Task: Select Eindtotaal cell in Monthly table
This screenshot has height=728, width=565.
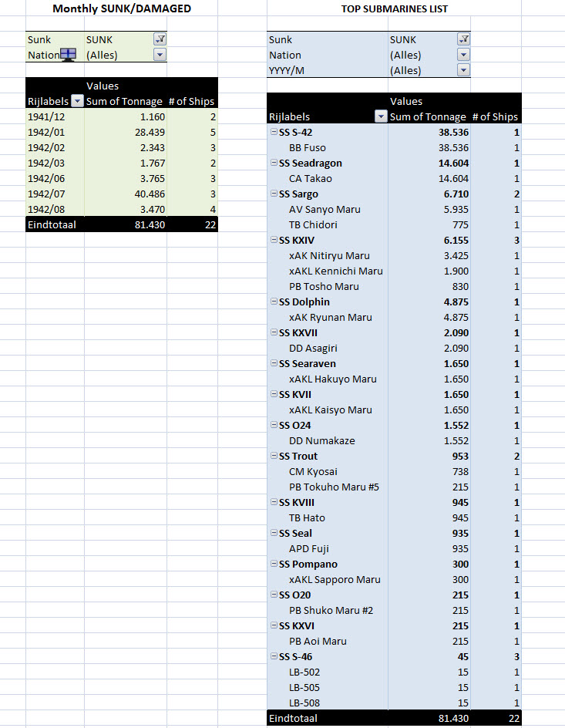Action: coord(55,224)
